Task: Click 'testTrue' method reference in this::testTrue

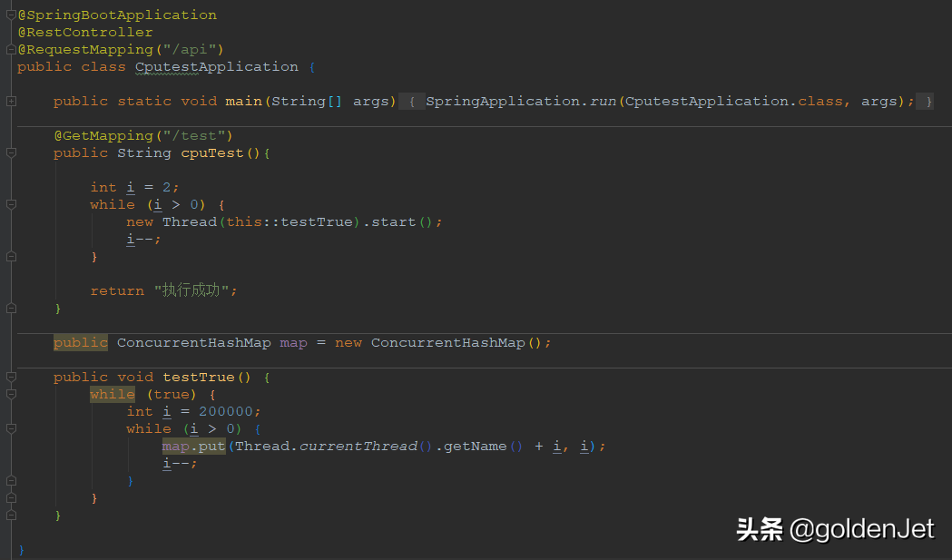Action: [317, 222]
